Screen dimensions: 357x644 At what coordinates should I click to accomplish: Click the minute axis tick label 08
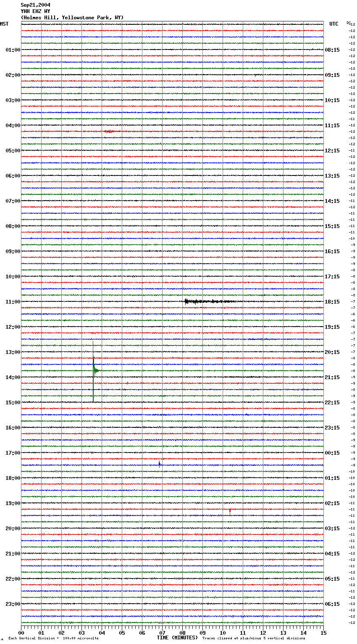pos(182,633)
